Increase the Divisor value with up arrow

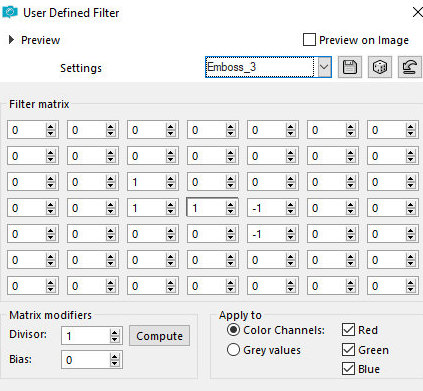[115, 332]
